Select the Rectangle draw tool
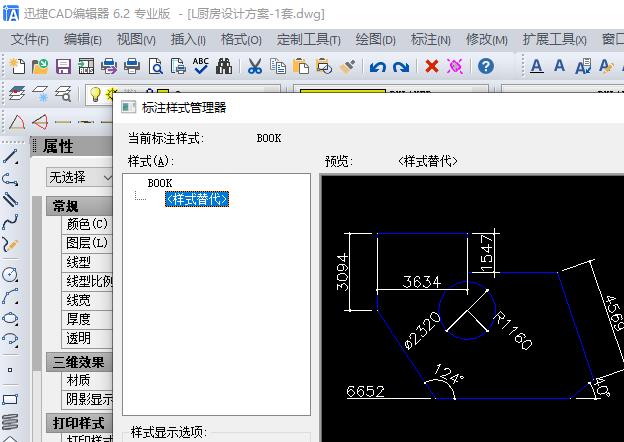This screenshot has width=624, height=442. 10,399
